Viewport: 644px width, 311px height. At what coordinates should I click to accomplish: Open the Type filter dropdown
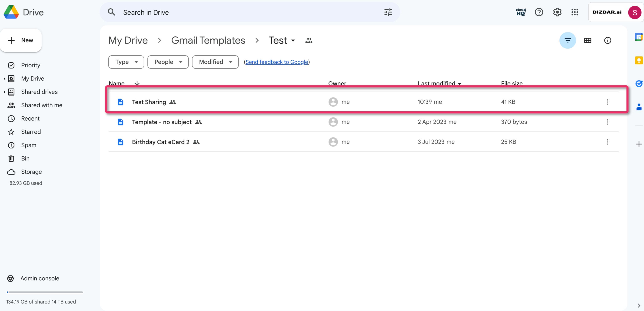pyautogui.click(x=126, y=62)
